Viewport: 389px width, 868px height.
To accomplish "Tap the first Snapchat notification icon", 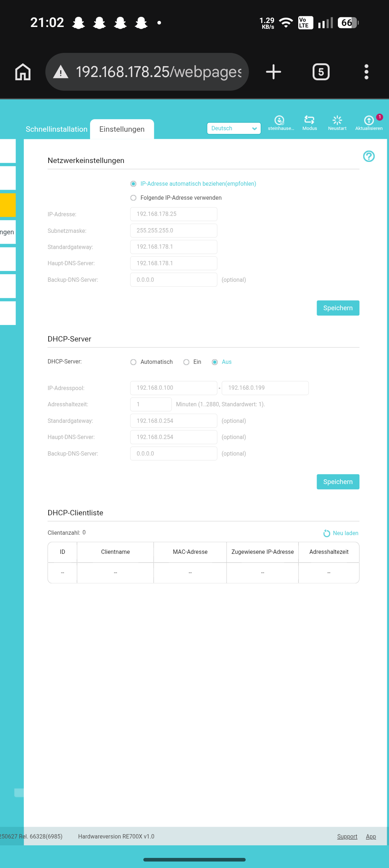I will pyautogui.click(x=79, y=23).
